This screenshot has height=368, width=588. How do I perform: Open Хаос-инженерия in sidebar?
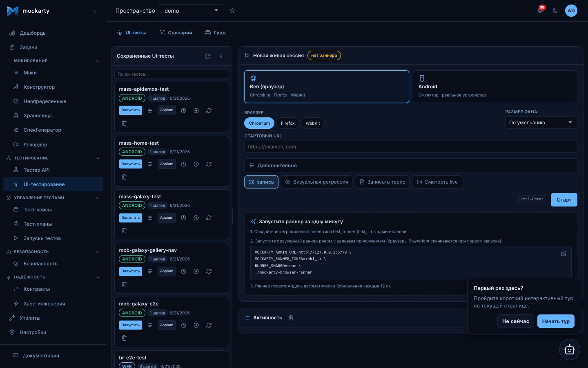[53, 304]
